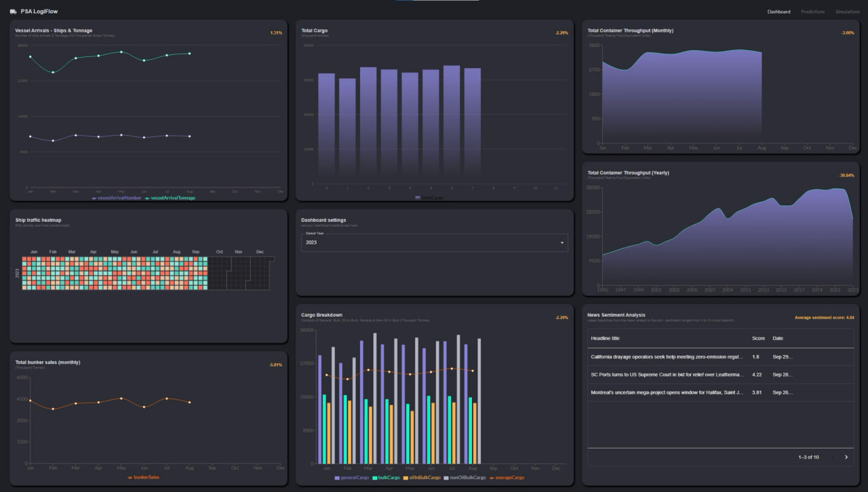Toggle vesselArrivalNumber legend series
Image resolution: width=868 pixels, height=492 pixels.
tap(117, 198)
